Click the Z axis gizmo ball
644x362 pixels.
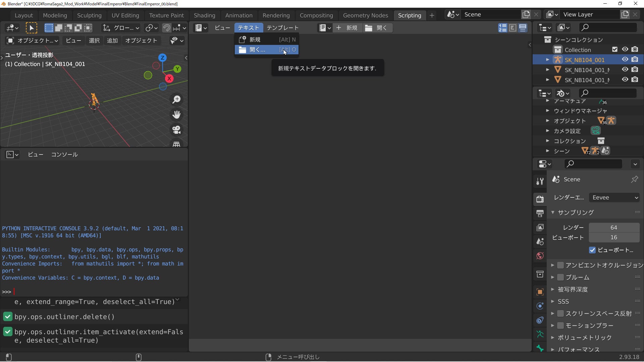point(162,58)
